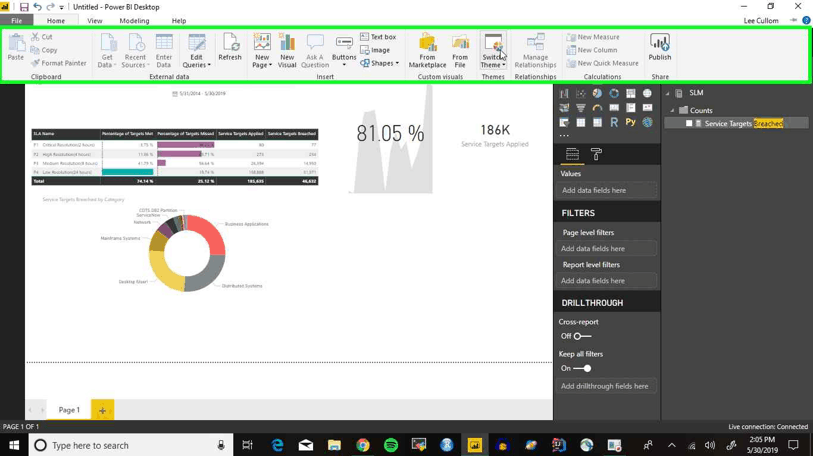Turn on the Cross-report toggle
This screenshot has height=458, width=816.
pos(582,336)
